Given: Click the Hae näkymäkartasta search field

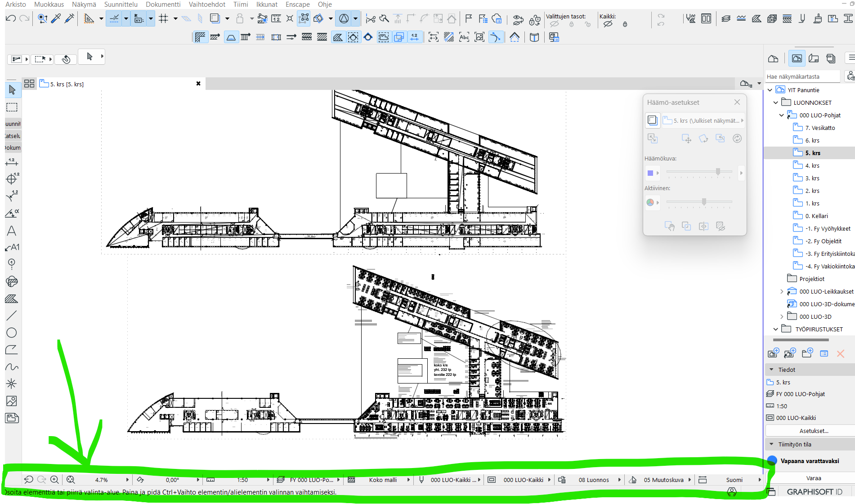Looking at the screenshot, I should pos(802,77).
